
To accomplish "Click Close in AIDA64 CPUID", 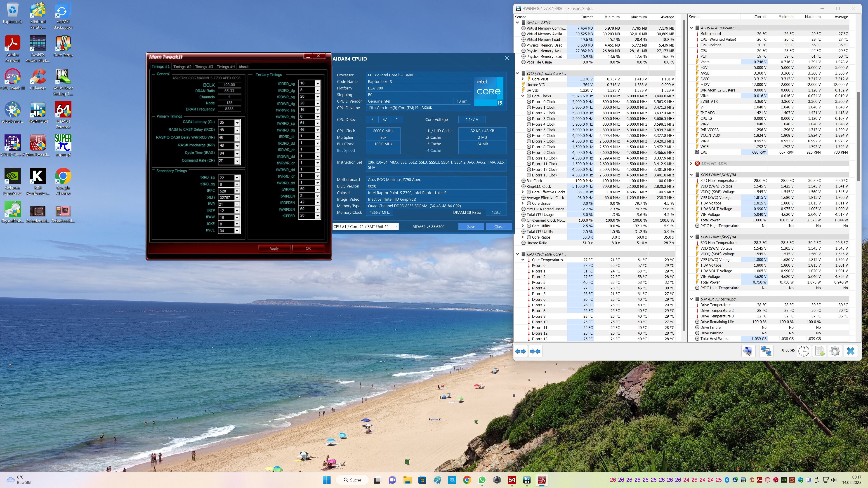I will [499, 227].
